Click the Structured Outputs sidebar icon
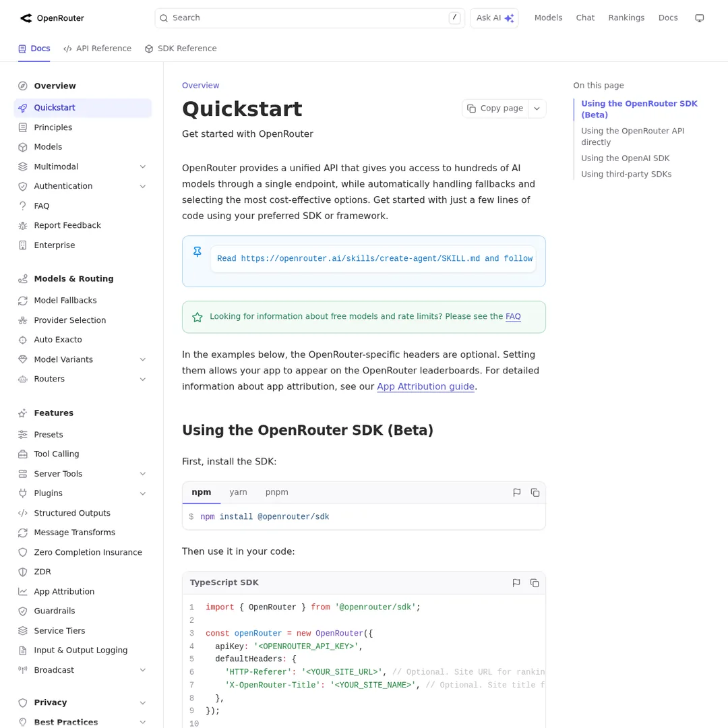 pos(22,512)
